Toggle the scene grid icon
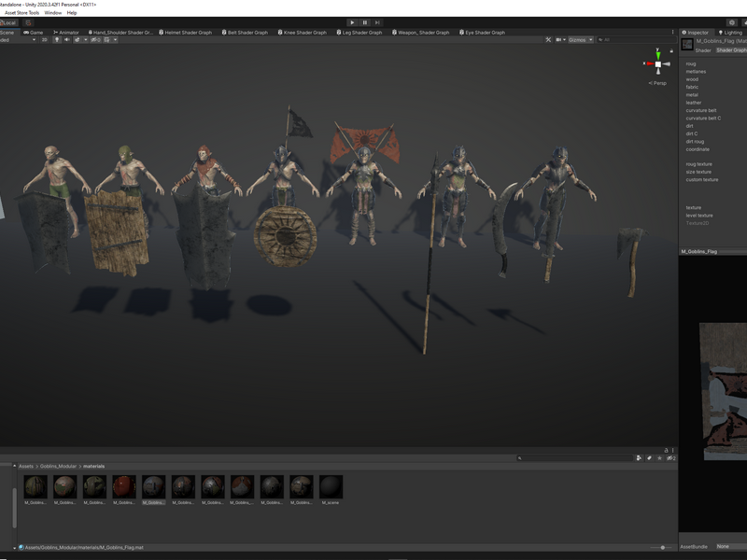Image resolution: width=747 pixels, height=560 pixels. click(107, 40)
